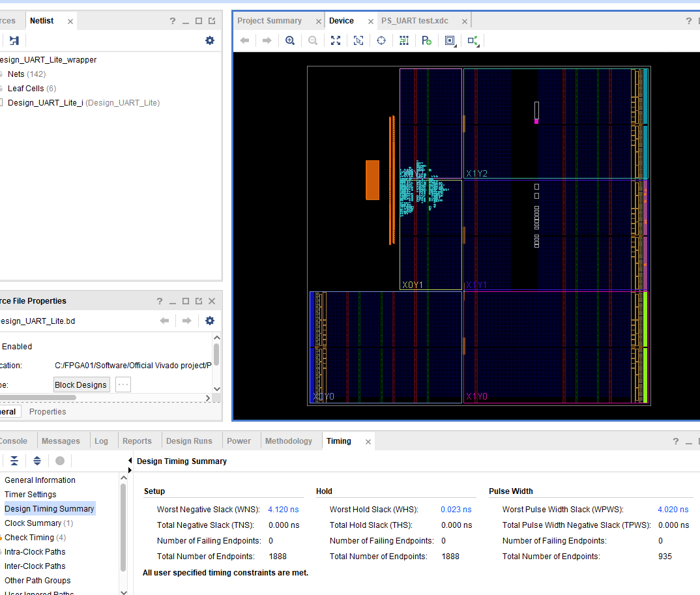The width and height of the screenshot is (700, 595).
Task: Click the Source File Properties vertical scrollbar
Action: (x=216, y=355)
